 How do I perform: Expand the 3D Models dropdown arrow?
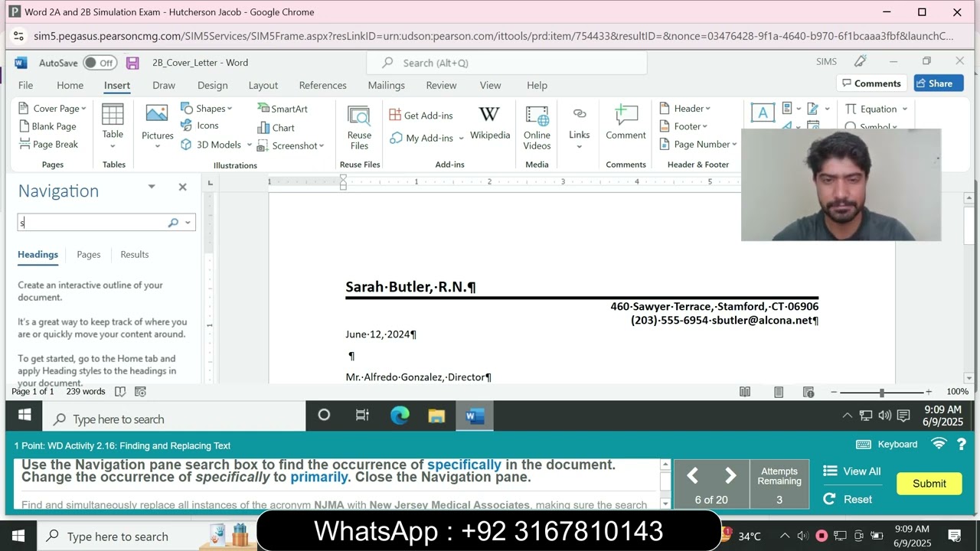tap(249, 145)
